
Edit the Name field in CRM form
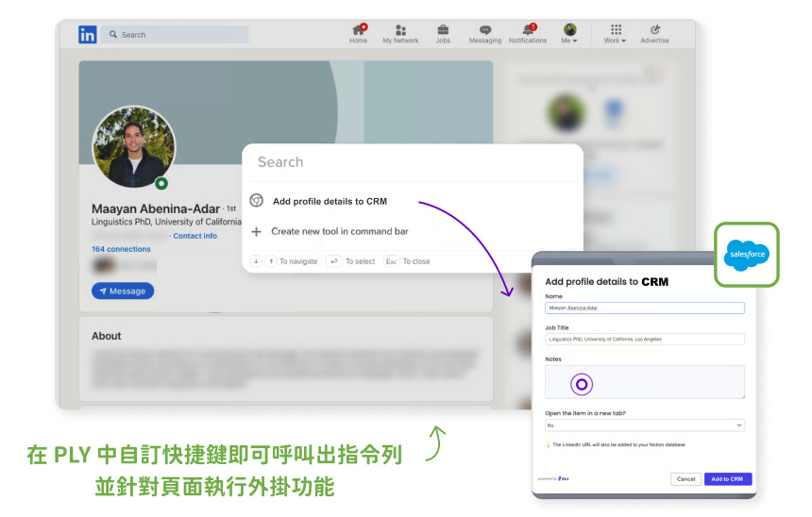tap(645, 308)
